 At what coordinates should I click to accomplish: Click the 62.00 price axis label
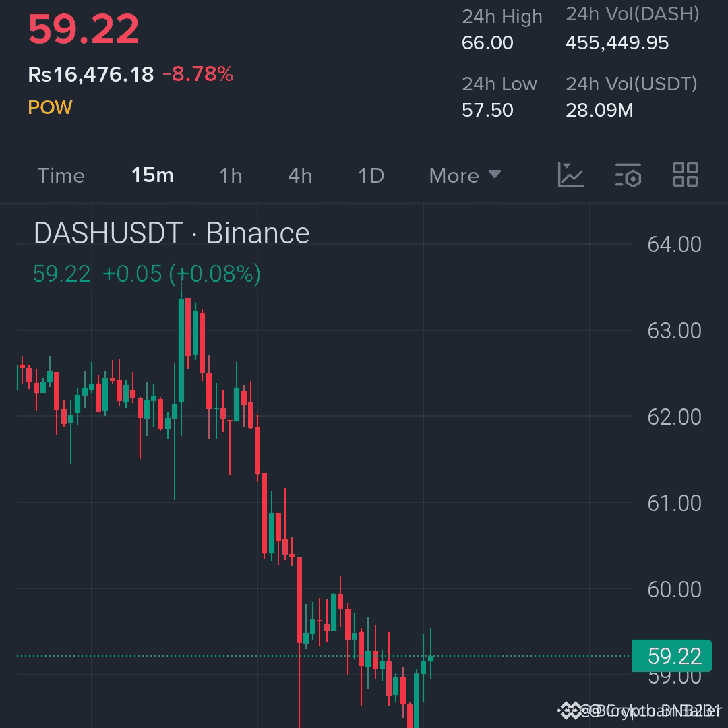[x=674, y=417]
